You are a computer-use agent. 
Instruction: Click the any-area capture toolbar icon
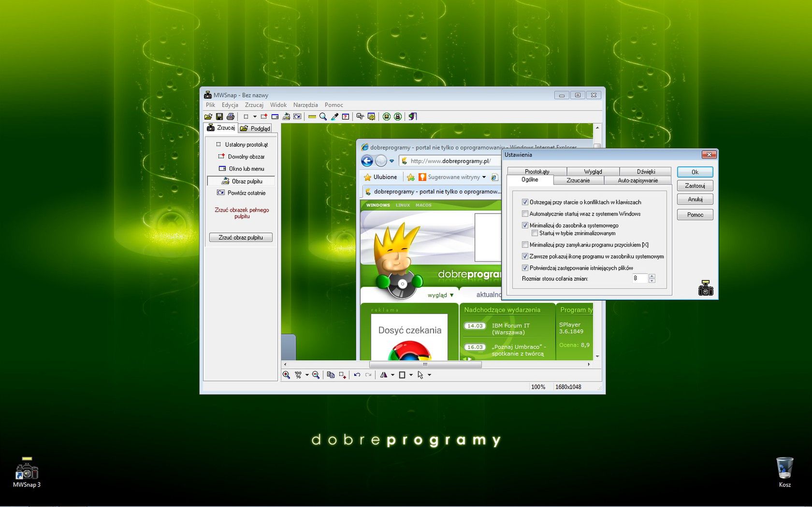click(264, 117)
